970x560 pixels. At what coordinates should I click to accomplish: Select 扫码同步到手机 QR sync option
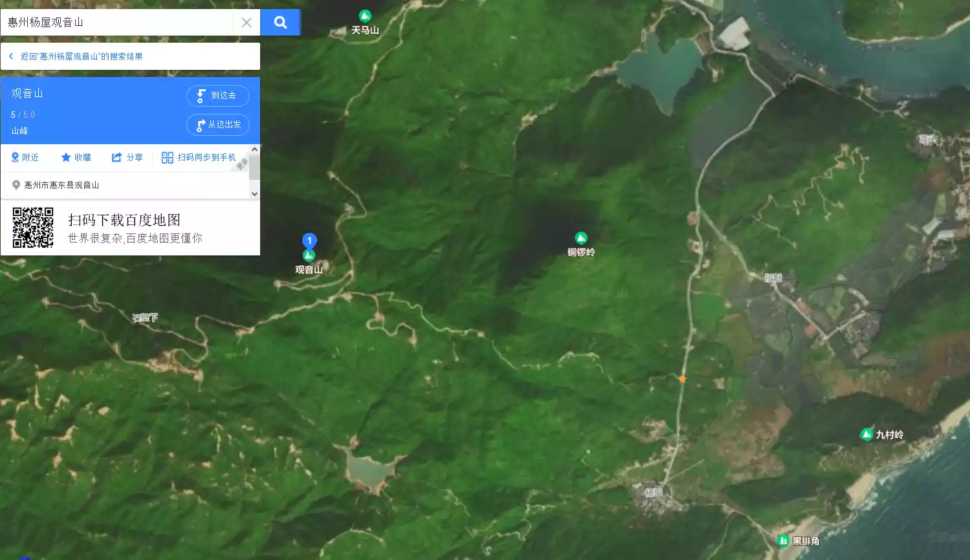point(199,157)
